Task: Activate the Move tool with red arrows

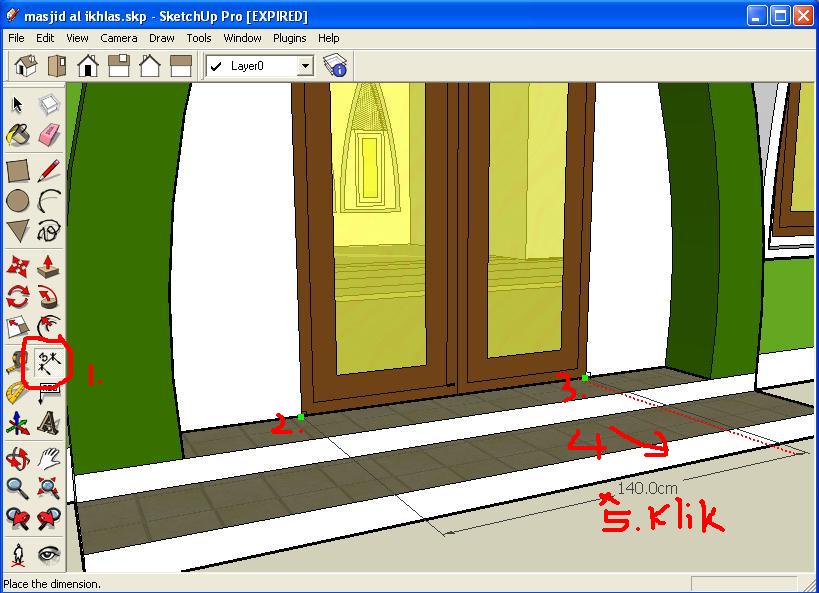Action: [x=18, y=266]
